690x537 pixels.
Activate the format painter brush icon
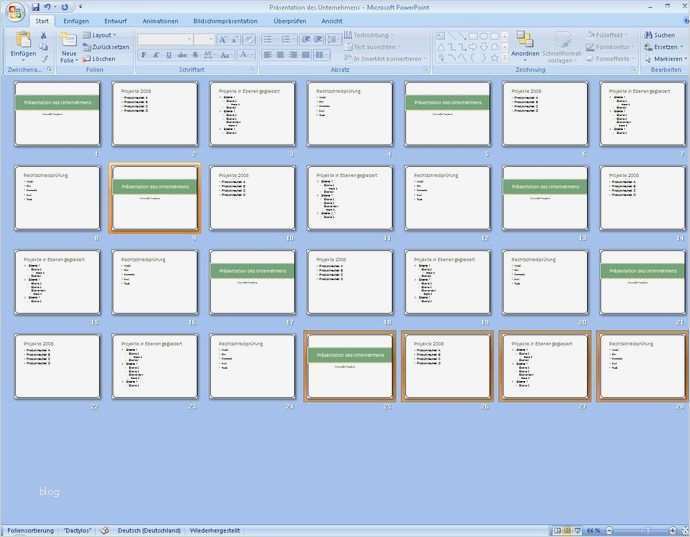click(x=44, y=59)
